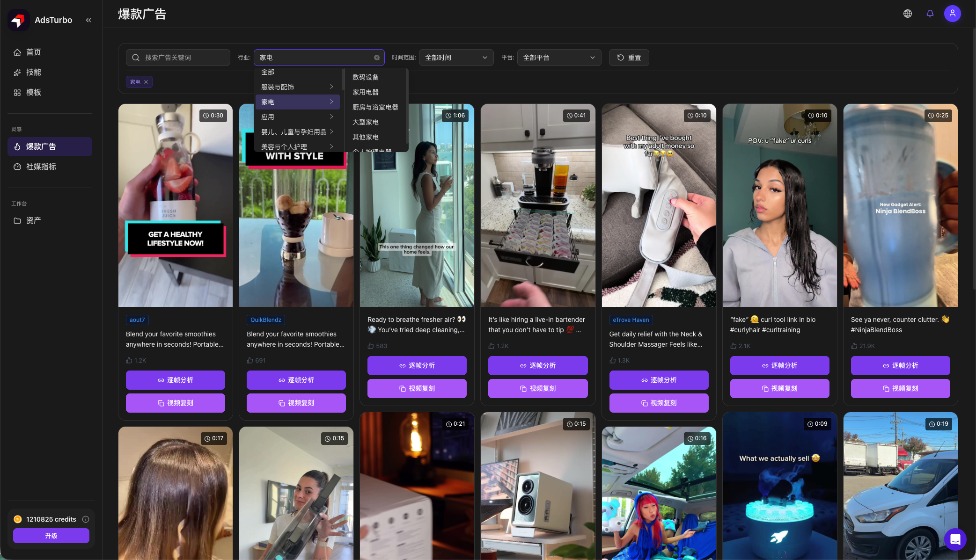This screenshot has height=560, width=976.
Task: Select 厨房与浴室电器 subcategory
Action: coord(375,107)
